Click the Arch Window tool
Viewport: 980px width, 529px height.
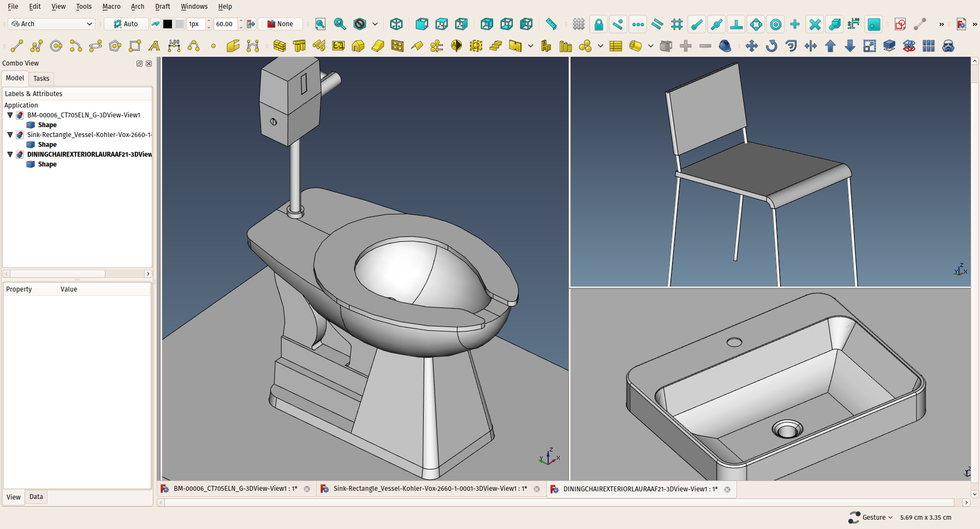[397, 46]
